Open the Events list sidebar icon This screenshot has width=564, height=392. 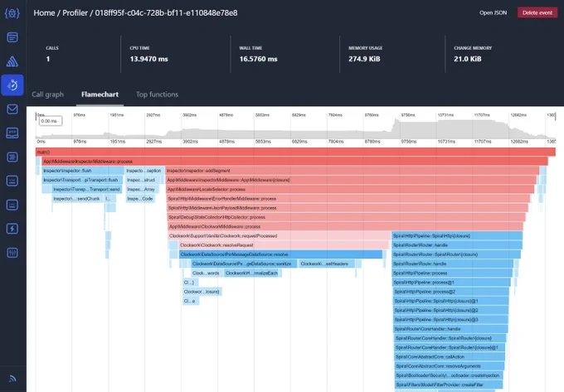pos(12,37)
